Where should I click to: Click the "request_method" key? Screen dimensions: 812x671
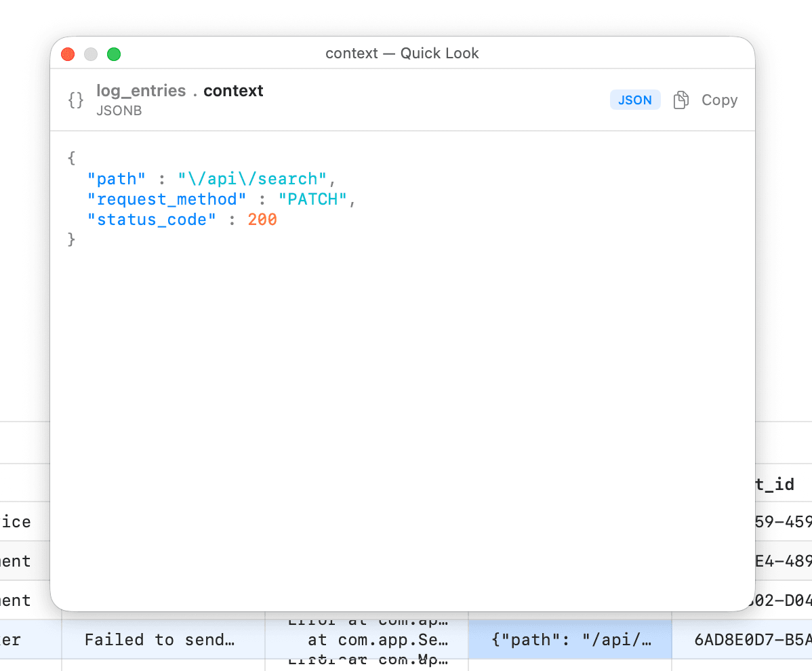[167, 199]
